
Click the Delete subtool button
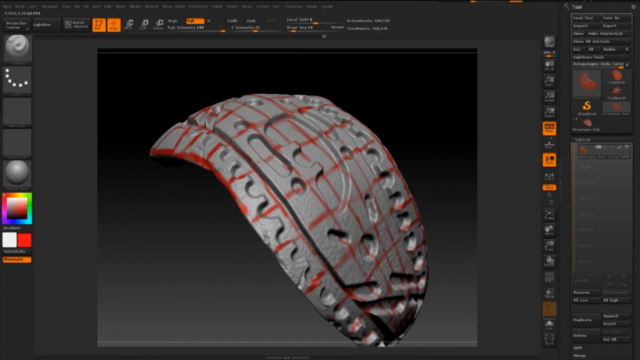click(x=586, y=336)
